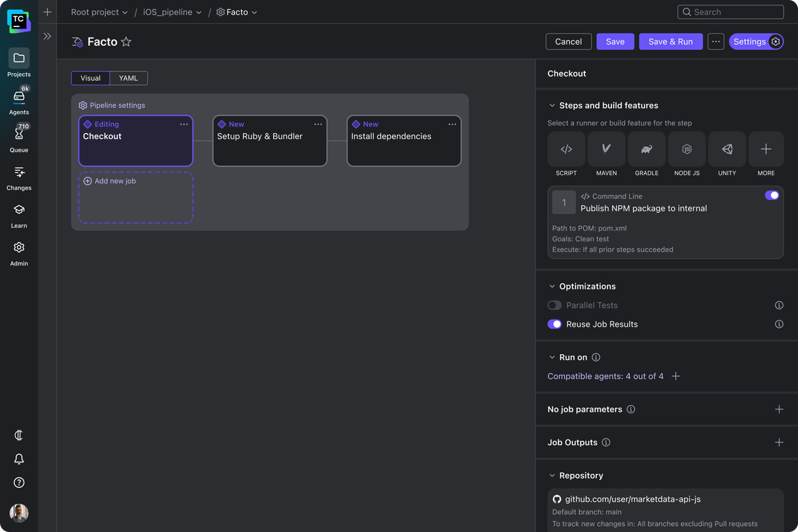The height and width of the screenshot is (532, 798).
Task: Enable the Parallel Tests toggle
Action: [x=554, y=305]
